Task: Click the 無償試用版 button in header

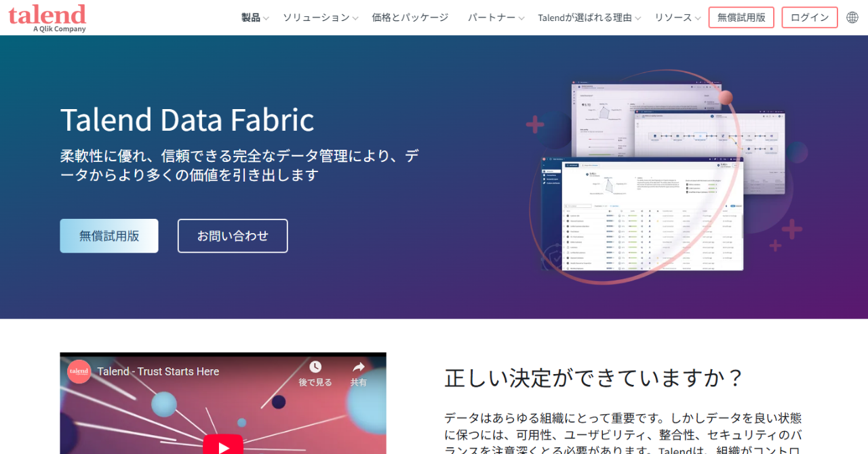Action: pos(741,18)
